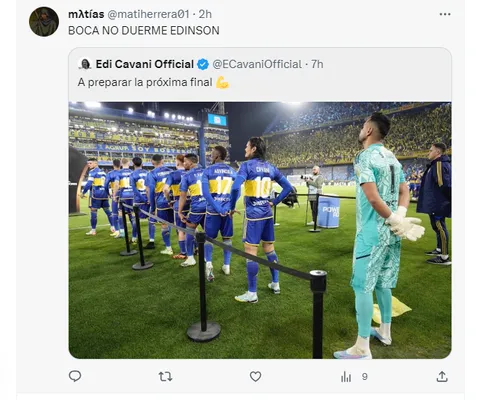479x400 pixels.
Task: Open Edi Cavani's small avatar
Action: (x=85, y=64)
